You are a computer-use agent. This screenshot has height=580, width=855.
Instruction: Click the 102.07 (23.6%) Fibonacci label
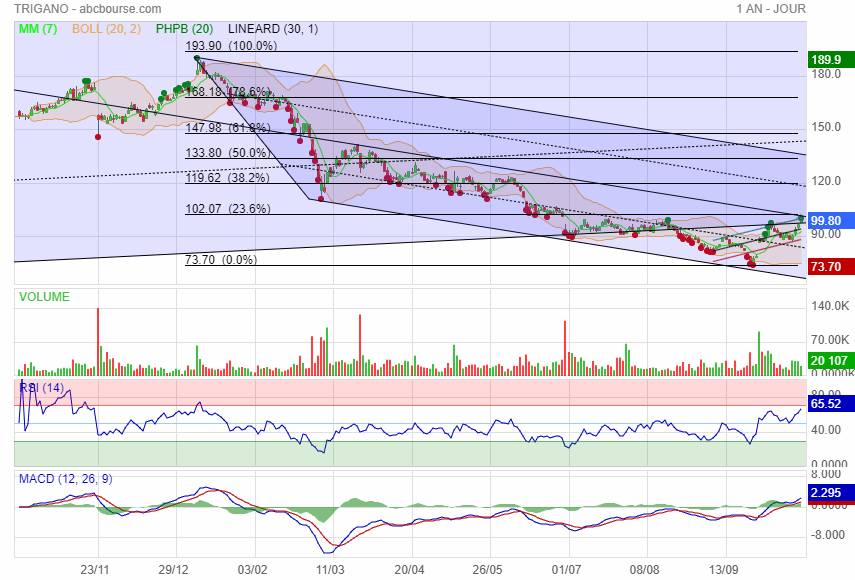click(228, 209)
